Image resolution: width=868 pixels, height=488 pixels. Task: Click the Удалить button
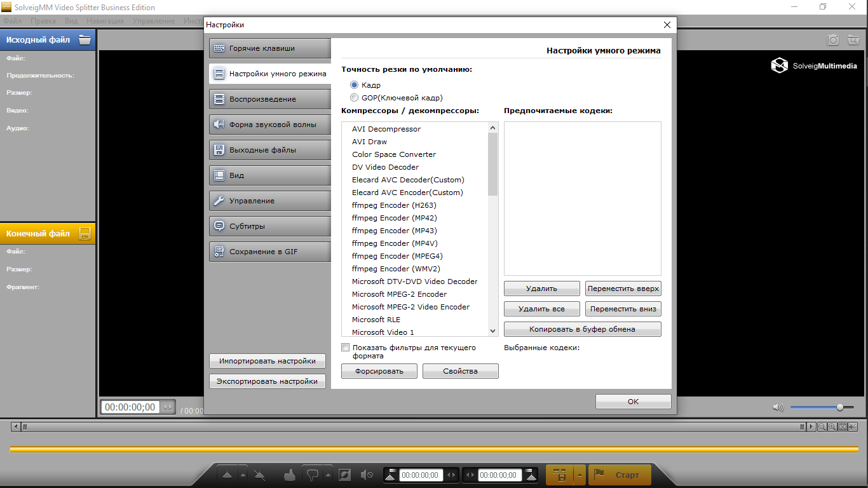[542, 288]
